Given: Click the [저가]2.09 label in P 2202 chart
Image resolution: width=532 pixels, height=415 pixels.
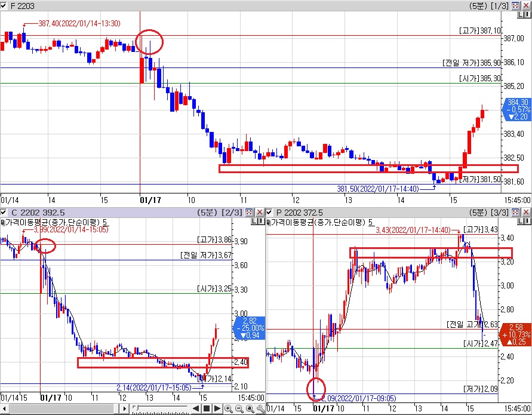Looking at the screenshot, I should (481, 389).
